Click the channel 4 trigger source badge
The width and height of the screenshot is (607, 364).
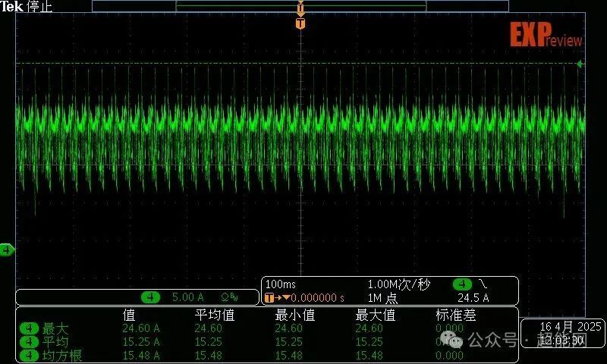pos(462,284)
